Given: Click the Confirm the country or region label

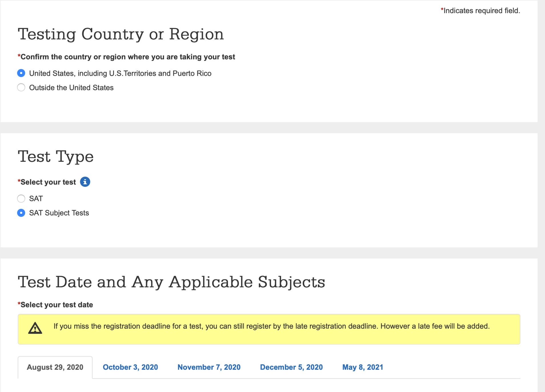Looking at the screenshot, I should coord(127,57).
